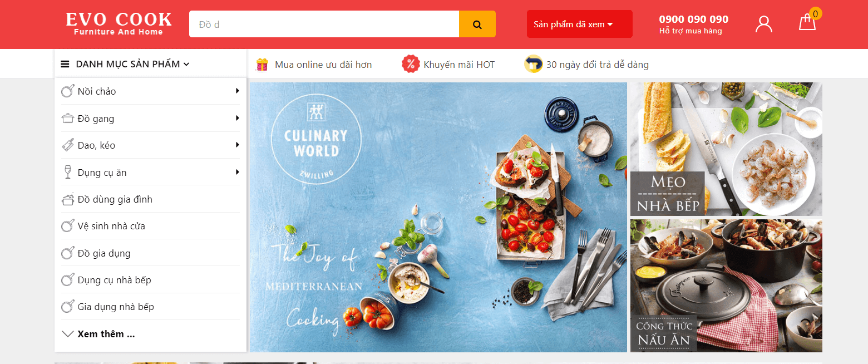Expand the Nồi chảo submenu arrow

tap(238, 91)
